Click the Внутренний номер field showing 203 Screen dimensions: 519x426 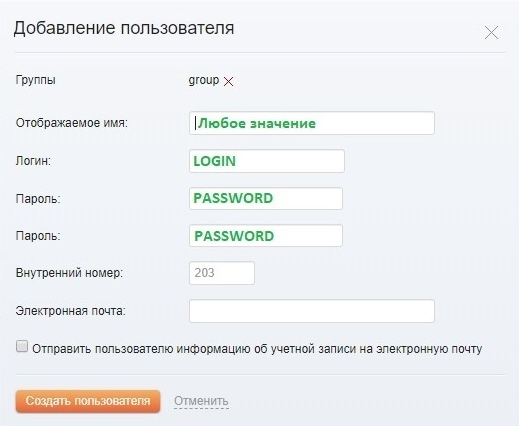coord(222,273)
